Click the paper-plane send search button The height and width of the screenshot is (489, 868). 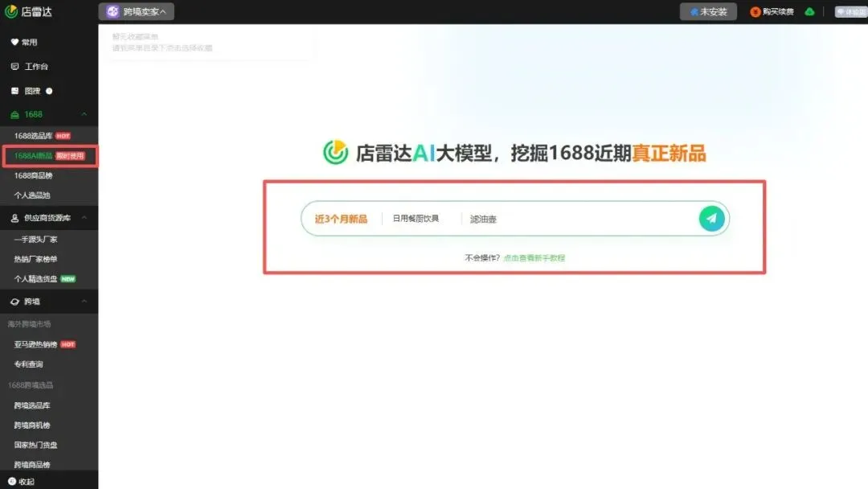711,218
